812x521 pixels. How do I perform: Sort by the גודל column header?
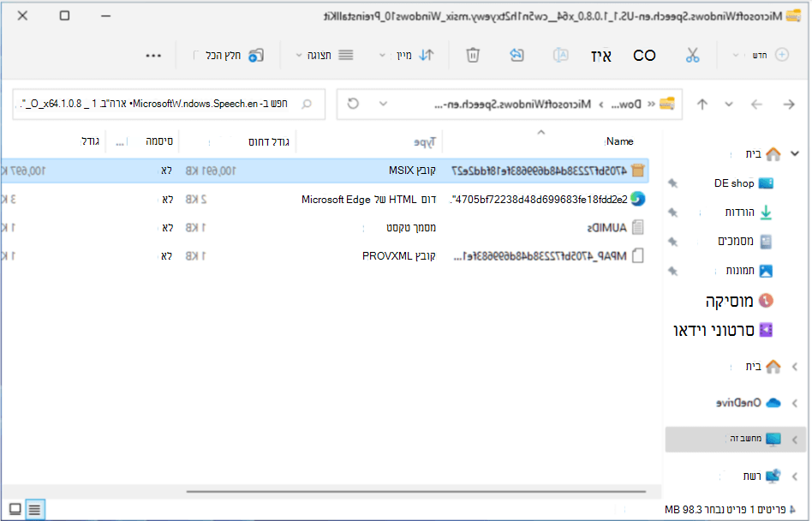90,141
